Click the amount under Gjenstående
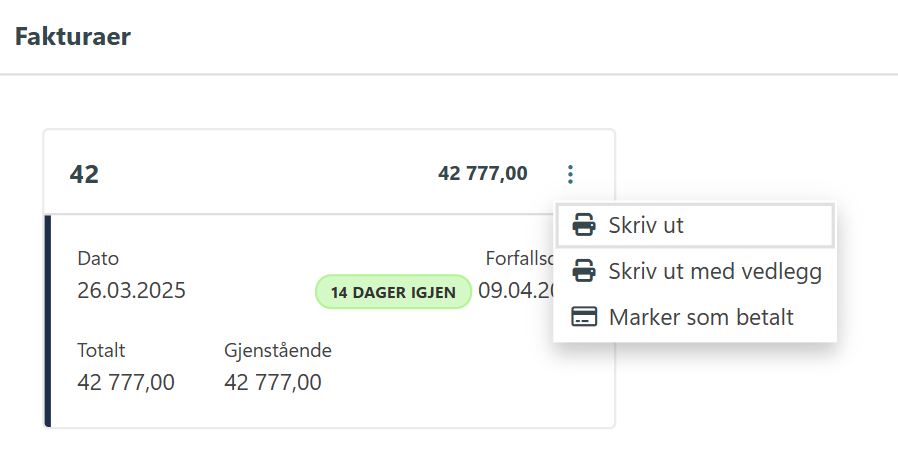Viewport: 898px width, 451px height. [273, 382]
